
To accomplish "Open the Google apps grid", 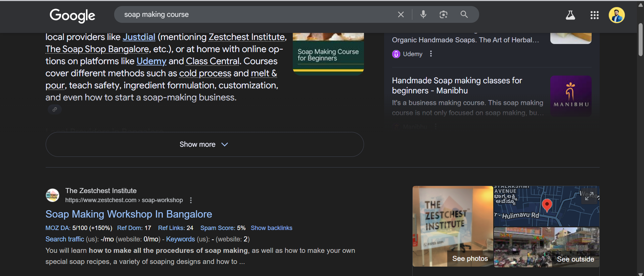I will click(594, 15).
